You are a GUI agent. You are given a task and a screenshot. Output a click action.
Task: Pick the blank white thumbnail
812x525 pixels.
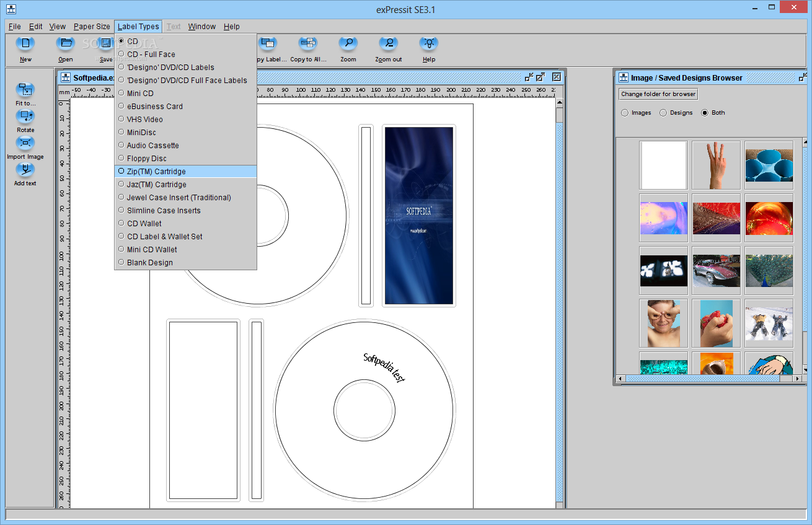pos(663,165)
